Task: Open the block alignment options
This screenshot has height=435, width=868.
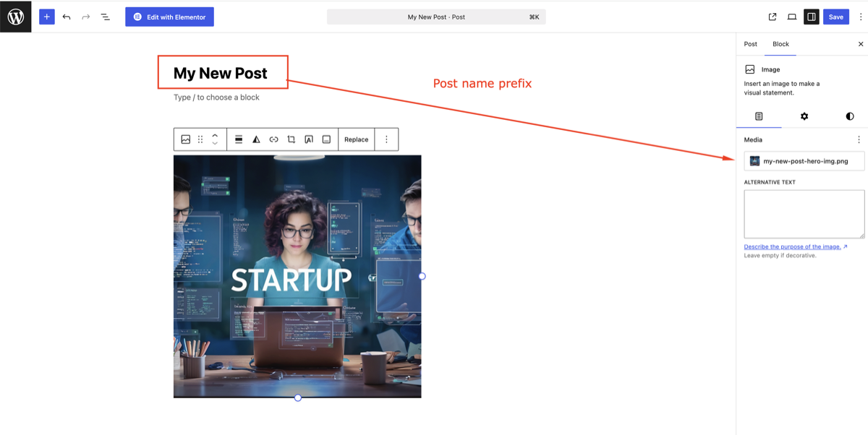Action: click(x=239, y=139)
